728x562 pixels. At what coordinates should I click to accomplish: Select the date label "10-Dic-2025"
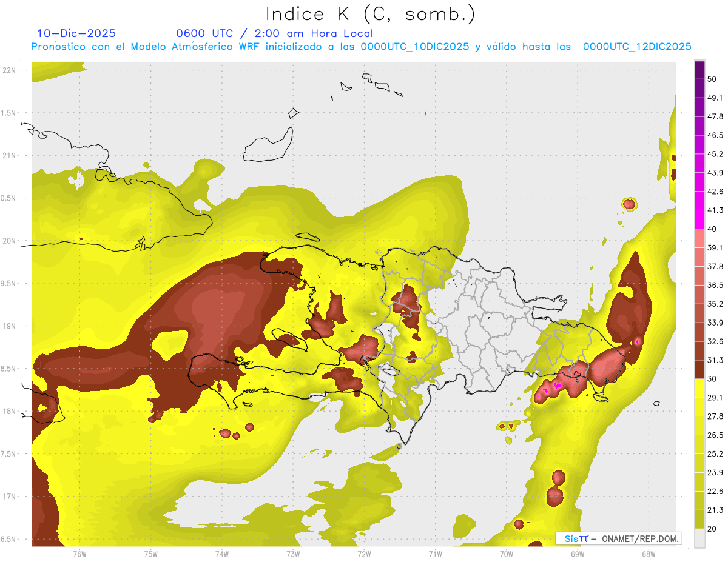[x=76, y=33]
